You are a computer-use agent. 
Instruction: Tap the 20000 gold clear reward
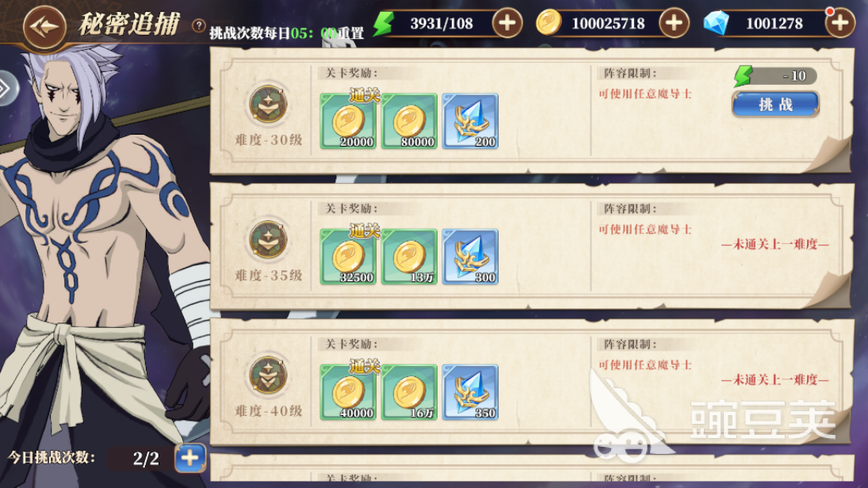point(348,121)
